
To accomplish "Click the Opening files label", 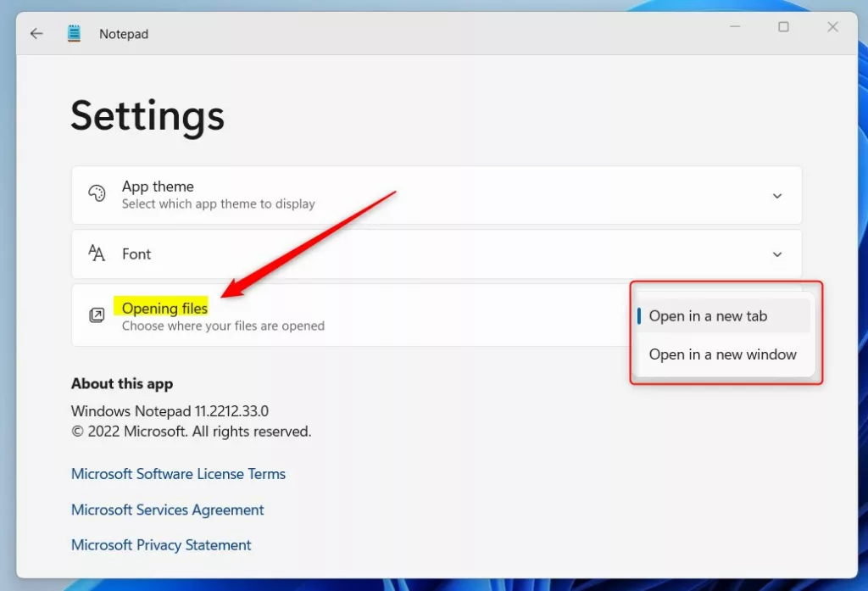I will click(164, 308).
